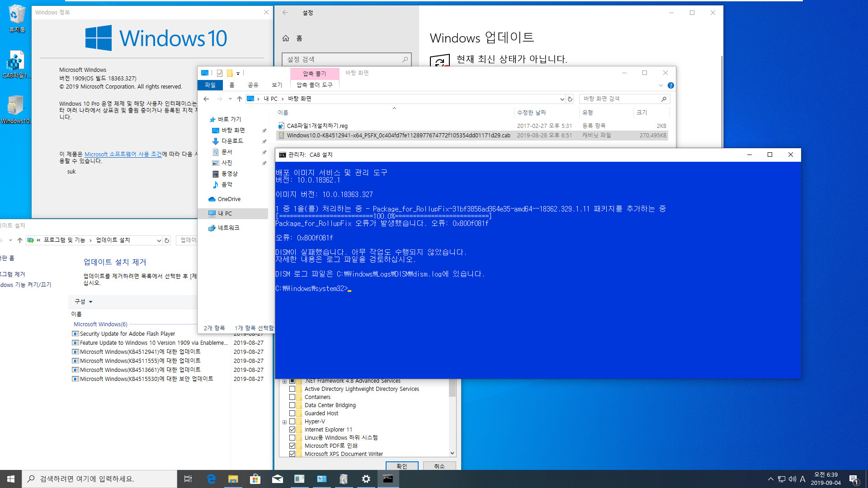Enable the Containers feature checkbox

(x=292, y=397)
